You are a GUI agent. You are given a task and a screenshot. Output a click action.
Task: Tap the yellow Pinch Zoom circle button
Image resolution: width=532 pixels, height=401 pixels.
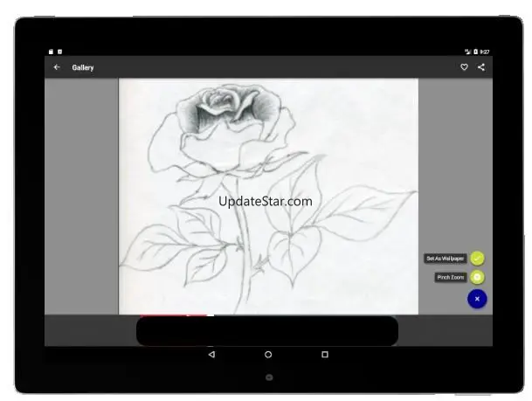477,277
